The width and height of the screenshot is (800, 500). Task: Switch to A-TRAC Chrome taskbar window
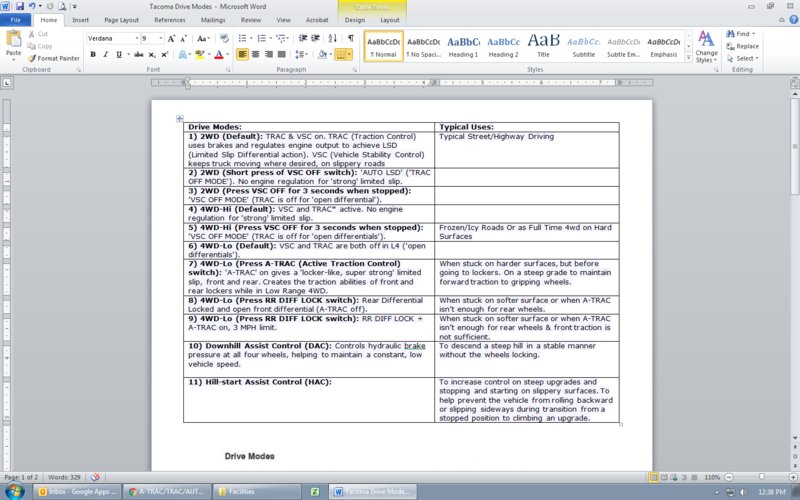point(167,492)
